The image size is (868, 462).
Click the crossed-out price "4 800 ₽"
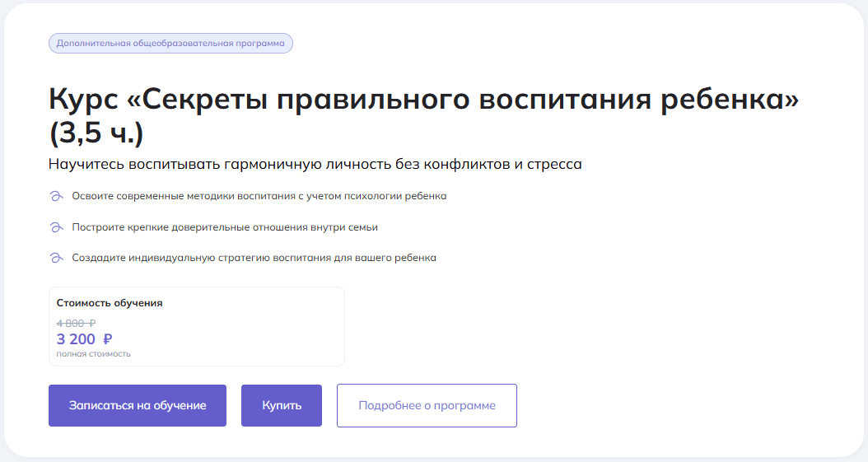pyautogui.click(x=76, y=323)
